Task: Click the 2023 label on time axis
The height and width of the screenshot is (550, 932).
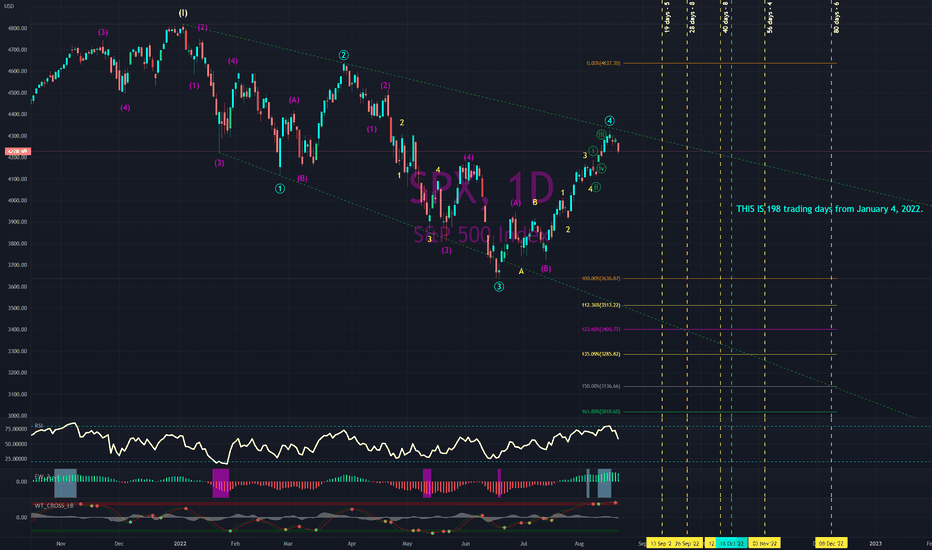Action: click(876, 543)
